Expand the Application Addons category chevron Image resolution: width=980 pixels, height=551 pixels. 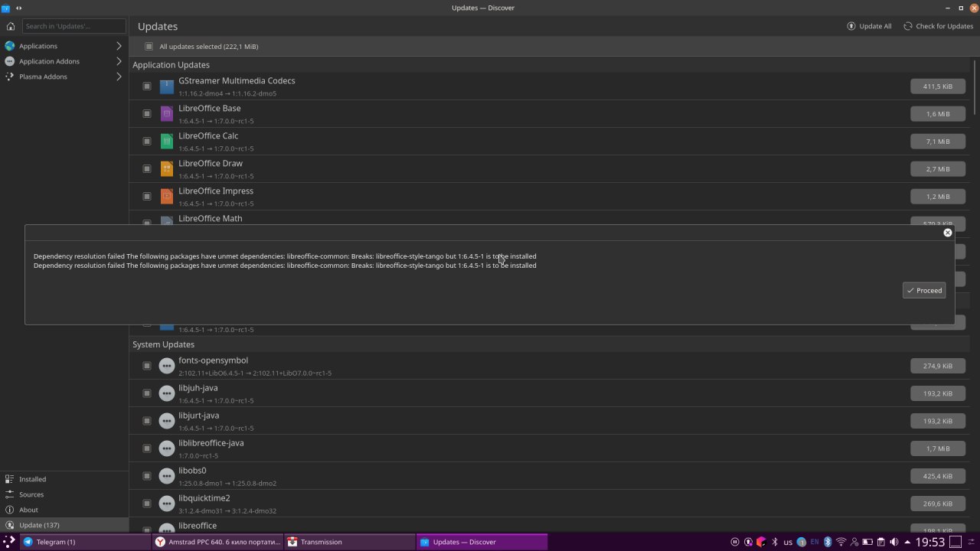(119, 61)
